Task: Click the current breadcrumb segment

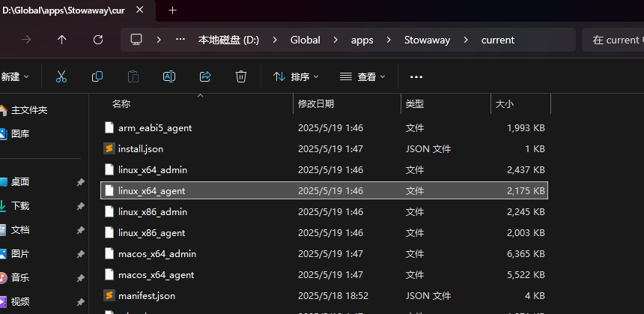Action: [498, 40]
